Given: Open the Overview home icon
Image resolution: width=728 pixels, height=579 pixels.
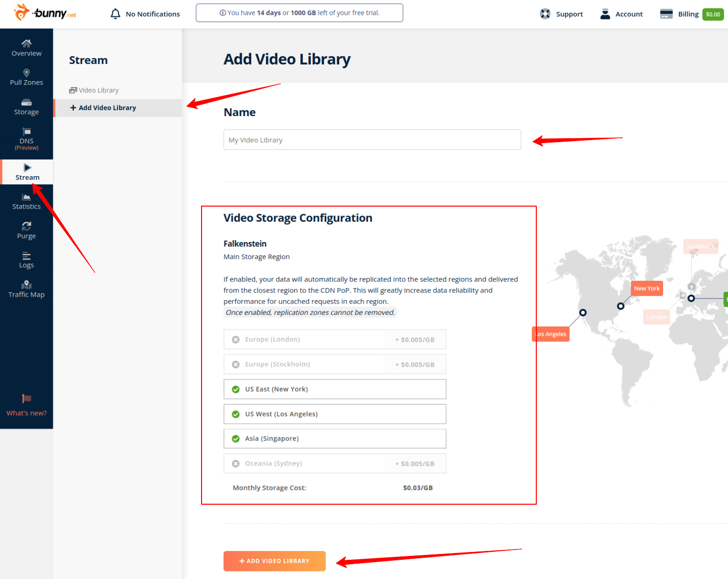Looking at the screenshot, I should pos(27,44).
